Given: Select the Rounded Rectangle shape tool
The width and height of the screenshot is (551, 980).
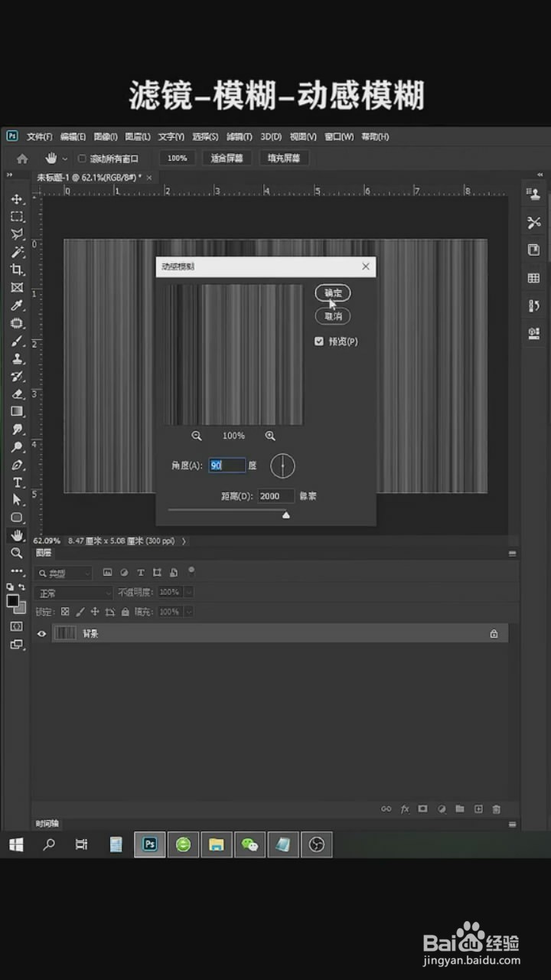Looking at the screenshot, I should [x=17, y=518].
